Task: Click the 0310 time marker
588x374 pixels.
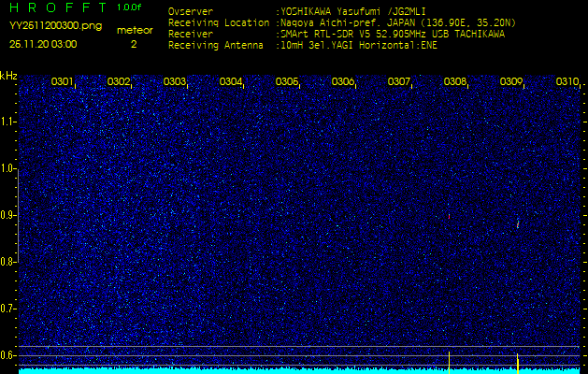Action: [567, 81]
